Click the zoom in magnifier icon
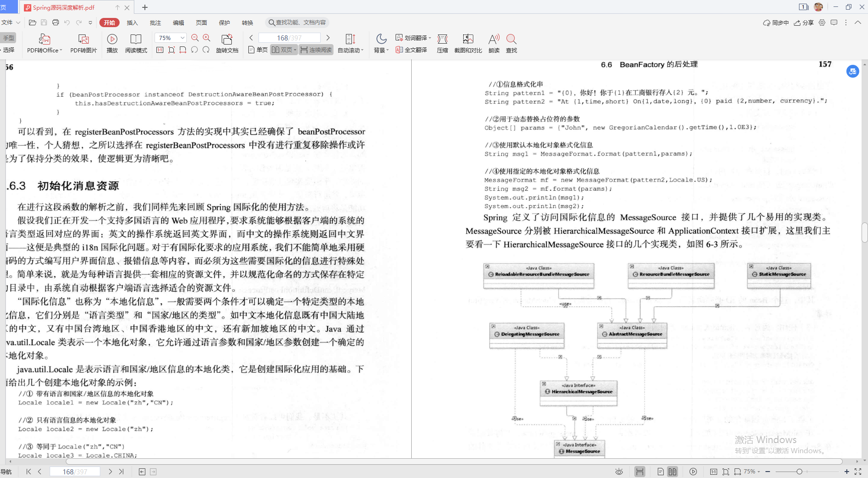Viewport: 868px width, 478px height. click(207, 38)
